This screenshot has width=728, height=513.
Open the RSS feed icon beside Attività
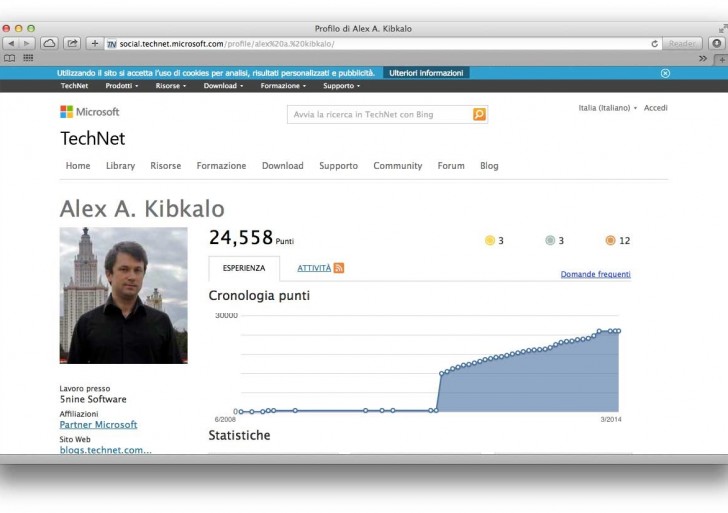(x=339, y=268)
